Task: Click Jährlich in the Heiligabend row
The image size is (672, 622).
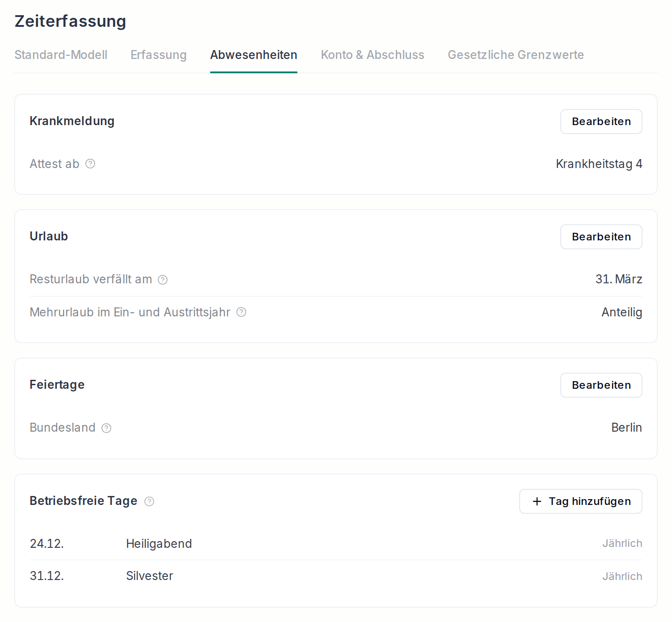Action: tap(622, 544)
